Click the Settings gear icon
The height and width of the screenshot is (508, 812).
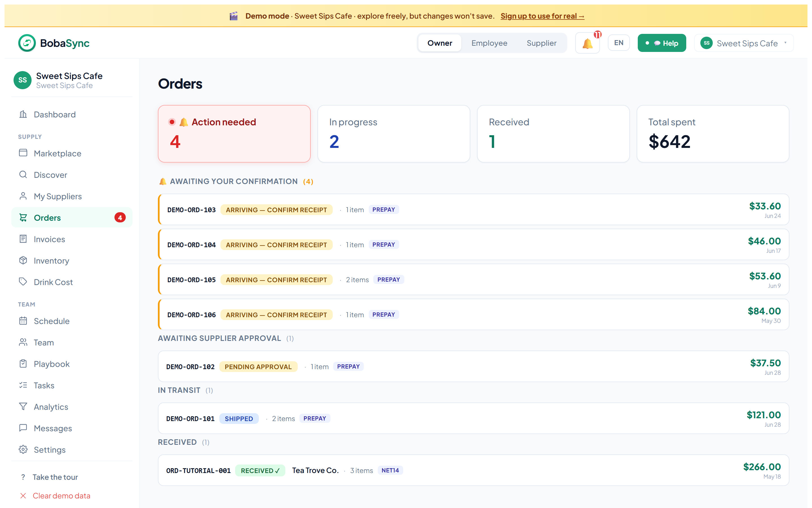click(x=23, y=450)
